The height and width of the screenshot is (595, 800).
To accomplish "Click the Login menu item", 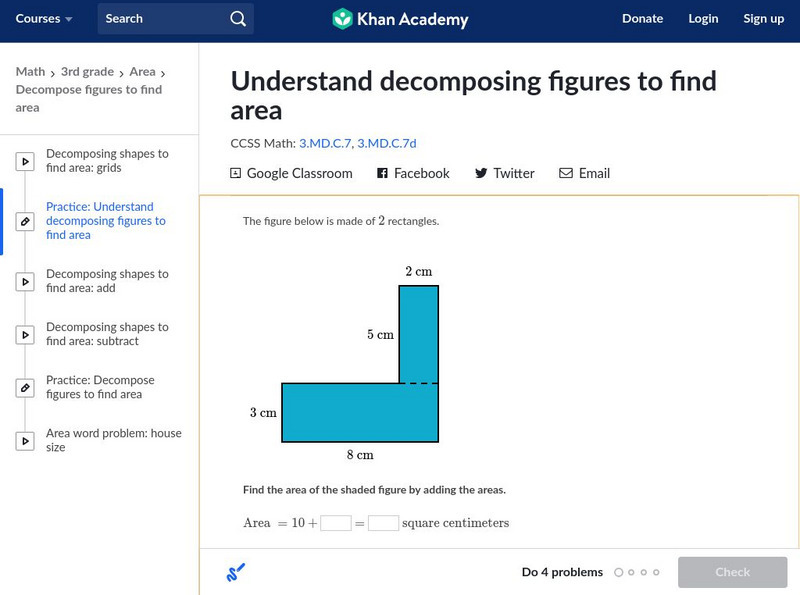I will [x=703, y=19].
